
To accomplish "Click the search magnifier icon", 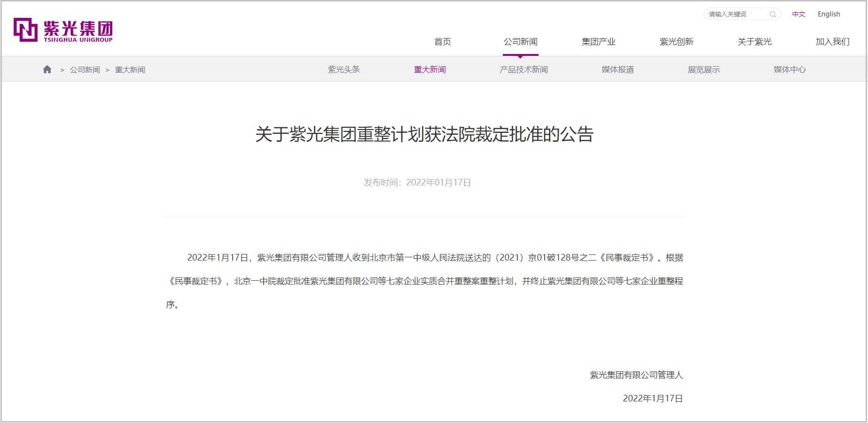I will tap(773, 15).
